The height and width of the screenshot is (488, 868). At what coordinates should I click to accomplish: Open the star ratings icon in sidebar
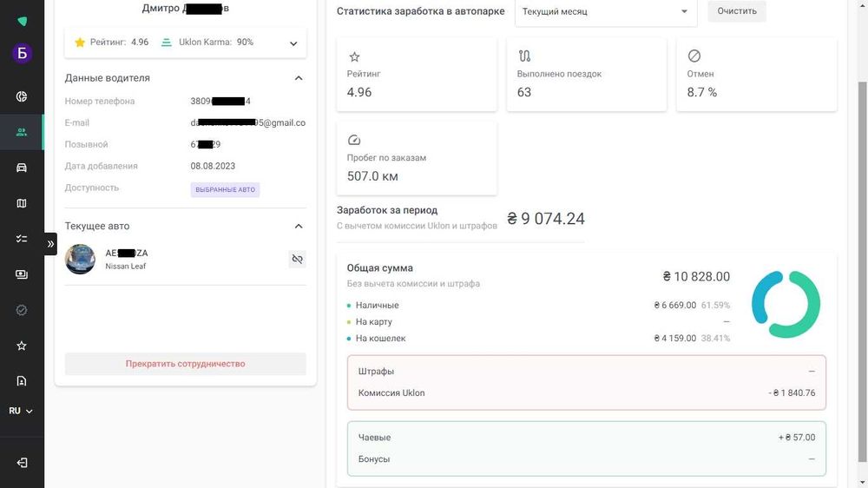click(x=22, y=346)
